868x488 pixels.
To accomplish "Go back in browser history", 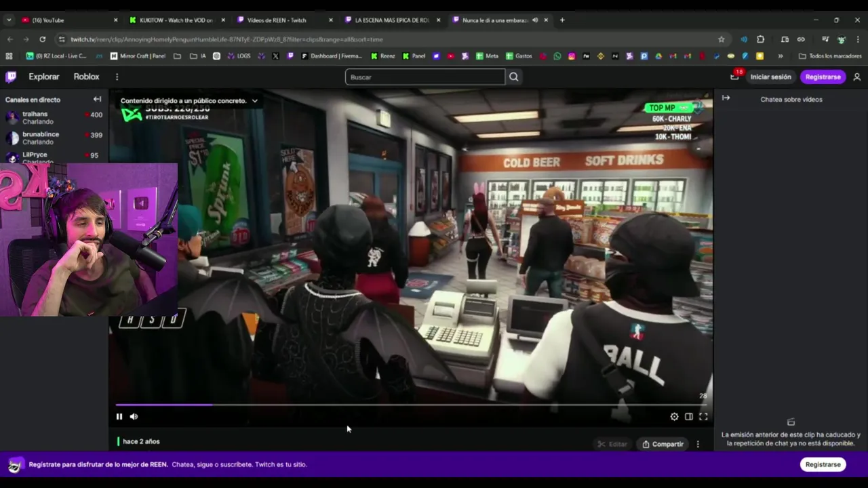I will (x=9, y=39).
